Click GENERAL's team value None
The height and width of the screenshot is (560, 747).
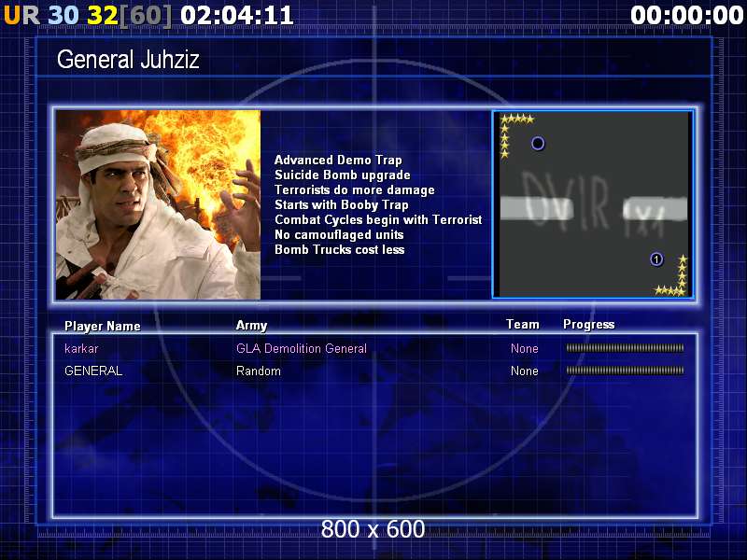pos(525,371)
